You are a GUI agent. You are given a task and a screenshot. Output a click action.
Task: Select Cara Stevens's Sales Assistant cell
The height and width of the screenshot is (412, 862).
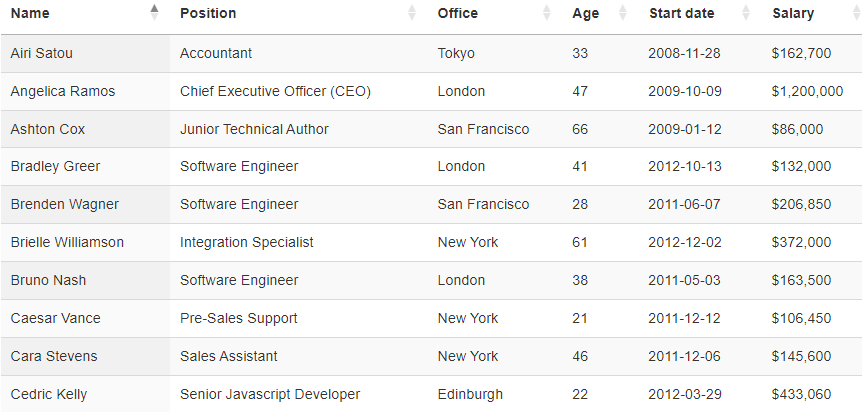(299, 356)
